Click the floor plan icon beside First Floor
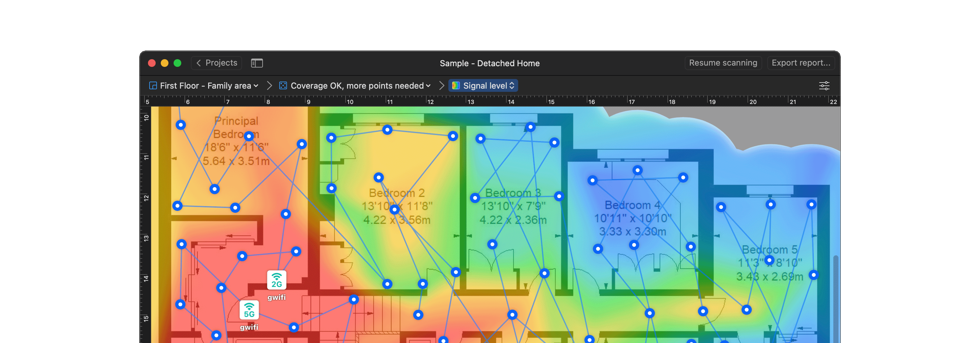The width and height of the screenshot is (980, 343). [x=153, y=85]
